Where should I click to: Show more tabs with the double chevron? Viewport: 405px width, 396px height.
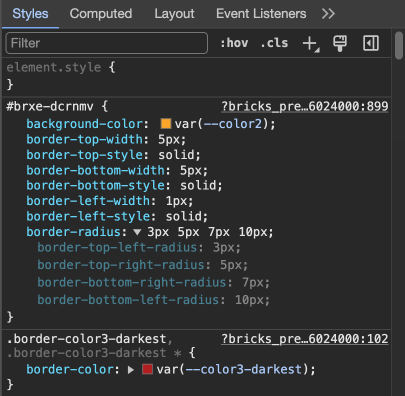coord(328,14)
